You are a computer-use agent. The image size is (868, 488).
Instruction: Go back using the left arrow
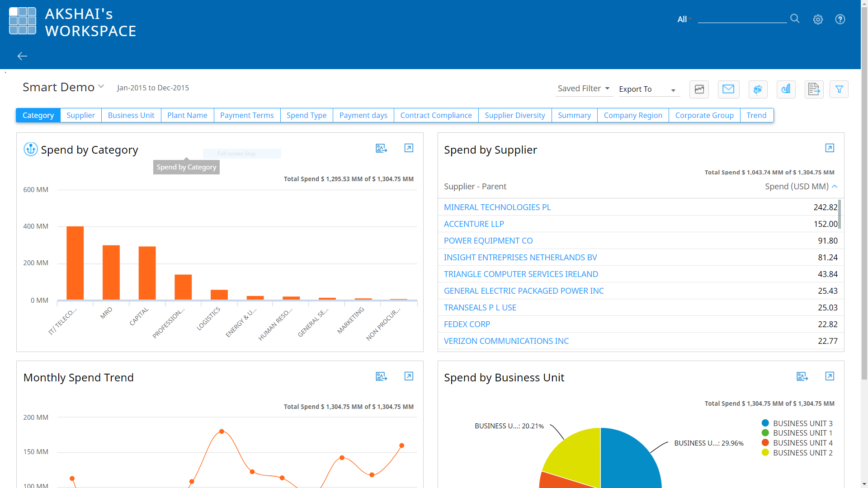point(22,56)
